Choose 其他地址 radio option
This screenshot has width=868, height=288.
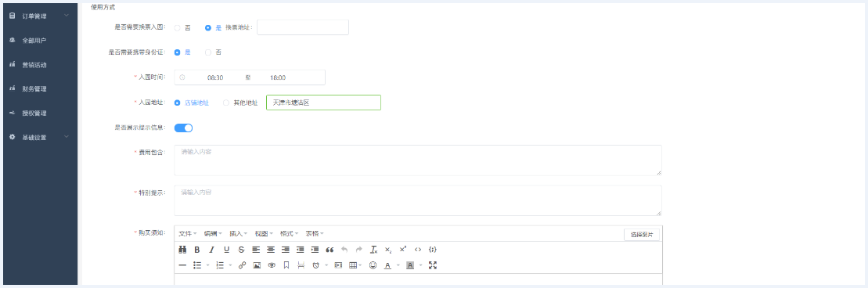coord(226,103)
